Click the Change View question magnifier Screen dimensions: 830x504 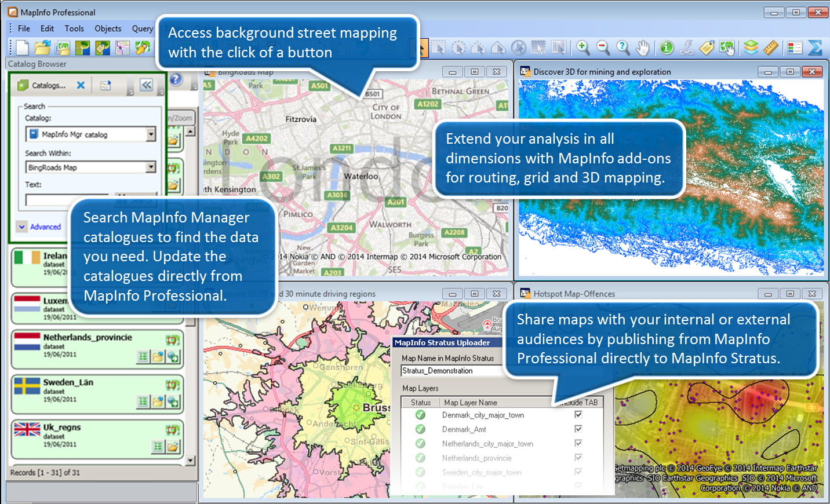[622, 48]
